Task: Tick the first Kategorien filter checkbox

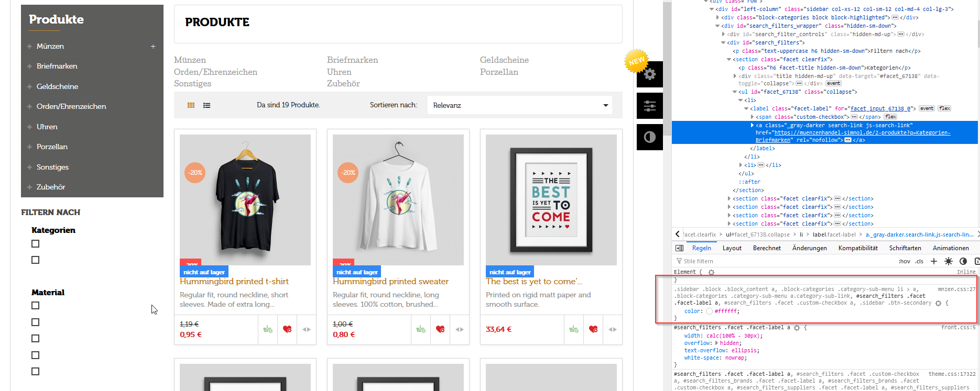Action: (36, 244)
